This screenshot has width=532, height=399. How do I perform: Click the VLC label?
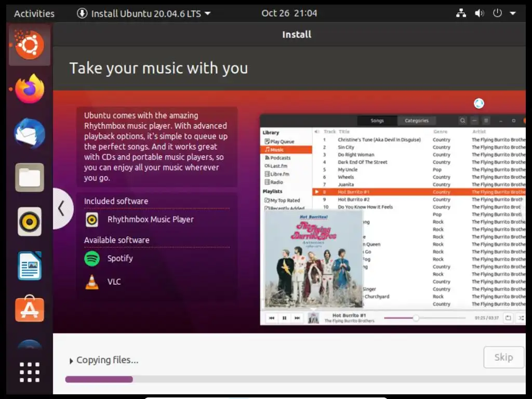point(114,282)
